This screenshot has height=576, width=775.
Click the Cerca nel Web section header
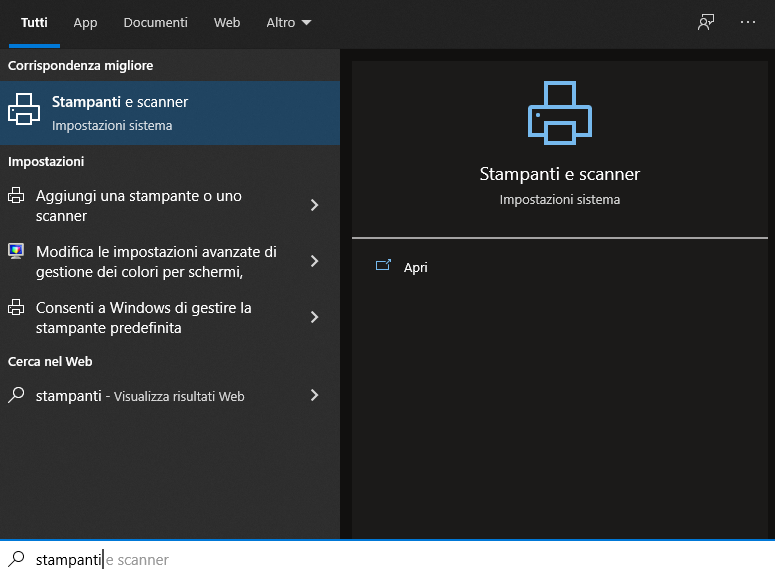pyautogui.click(x=50, y=361)
